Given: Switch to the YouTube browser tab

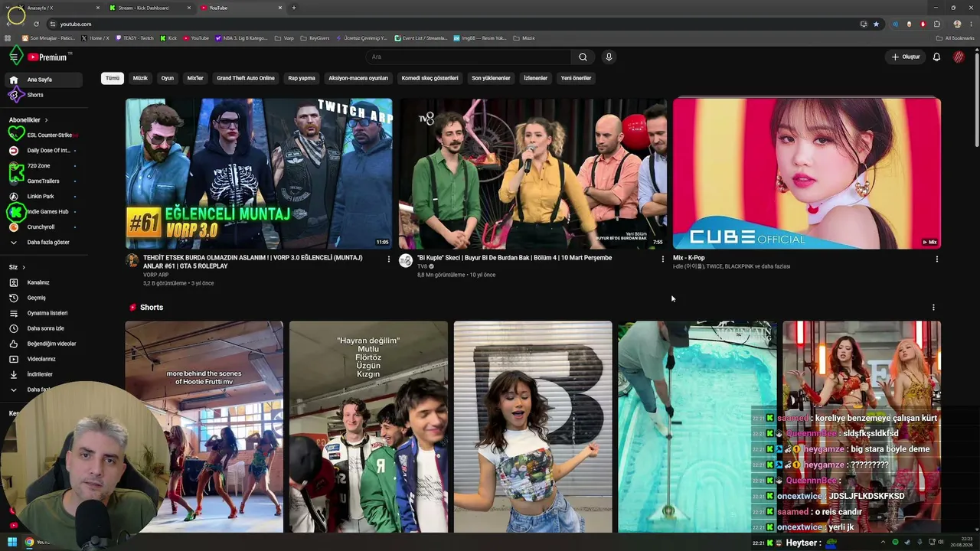Looking at the screenshot, I should (x=241, y=8).
